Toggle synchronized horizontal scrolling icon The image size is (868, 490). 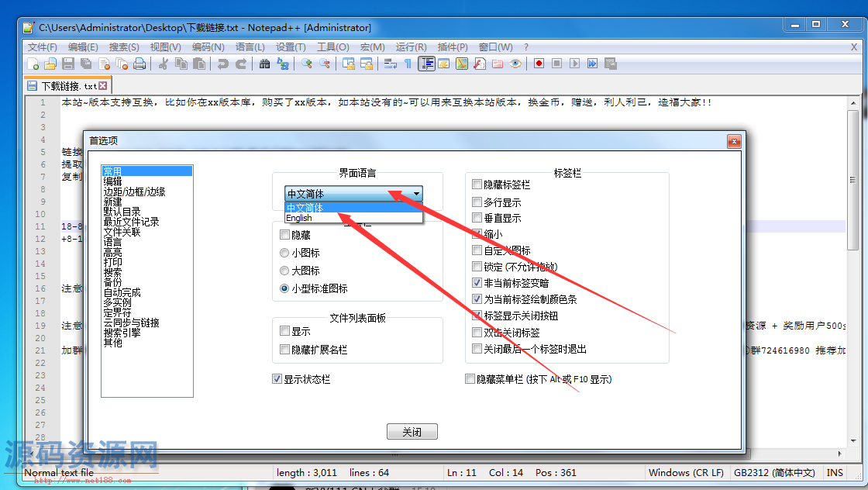click(x=367, y=64)
